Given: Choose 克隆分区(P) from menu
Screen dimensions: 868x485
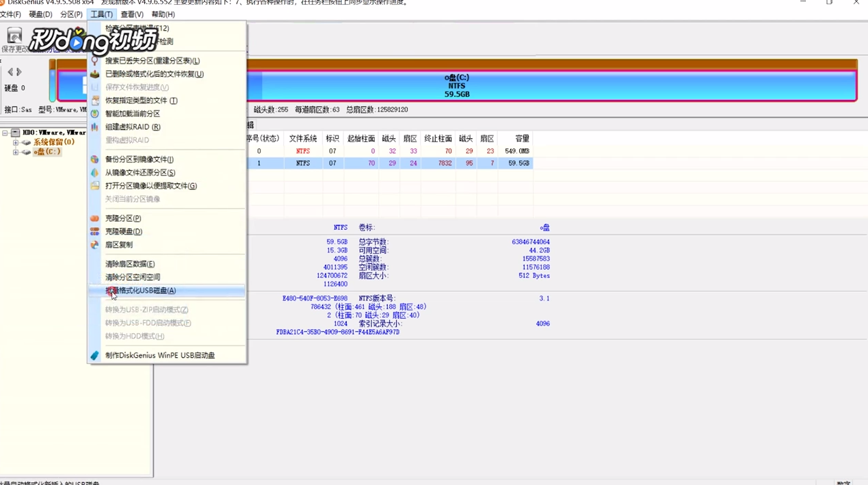Looking at the screenshot, I should [x=167, y=218].
